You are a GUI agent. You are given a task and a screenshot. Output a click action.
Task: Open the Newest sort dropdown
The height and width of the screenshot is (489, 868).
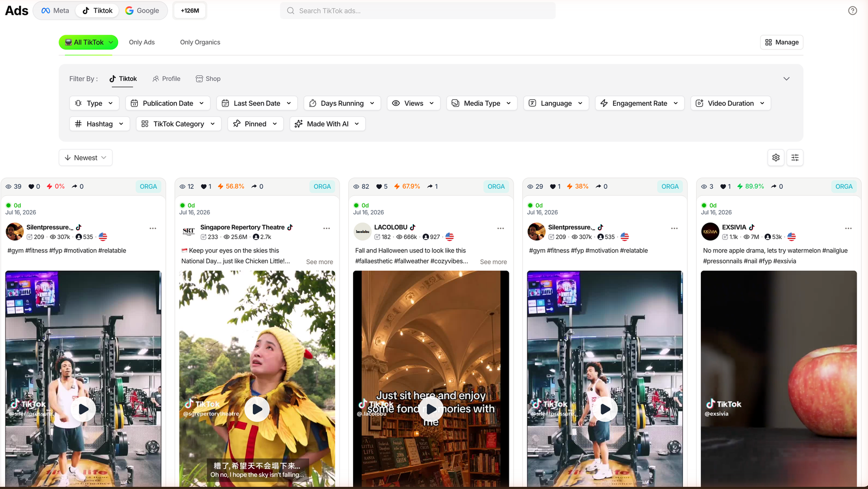point(86,157)
